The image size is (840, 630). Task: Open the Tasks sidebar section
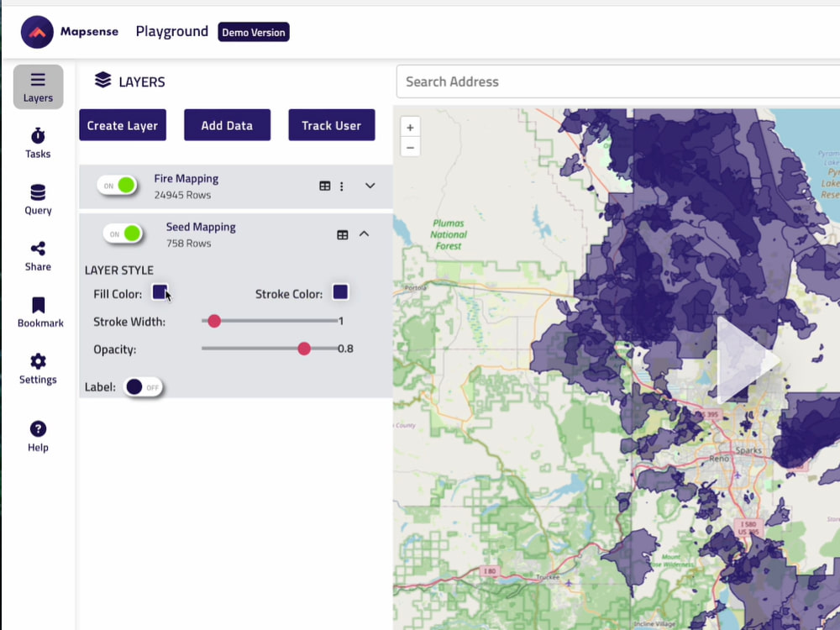(38, 143)
